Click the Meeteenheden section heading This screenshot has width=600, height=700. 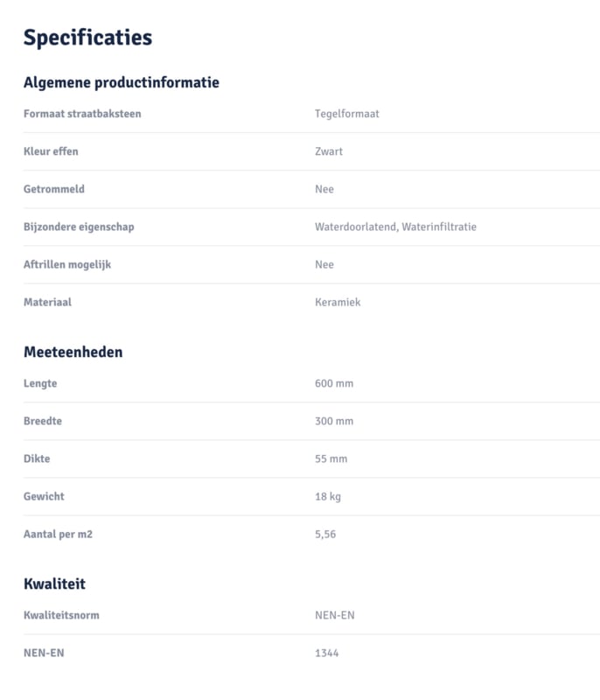tap(73, 352)
